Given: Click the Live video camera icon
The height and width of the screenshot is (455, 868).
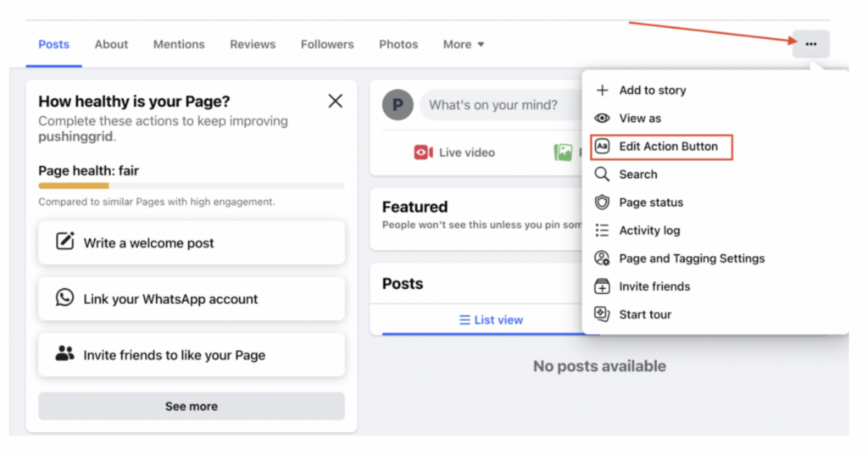Looking at the screenshot, I should 423,153.
